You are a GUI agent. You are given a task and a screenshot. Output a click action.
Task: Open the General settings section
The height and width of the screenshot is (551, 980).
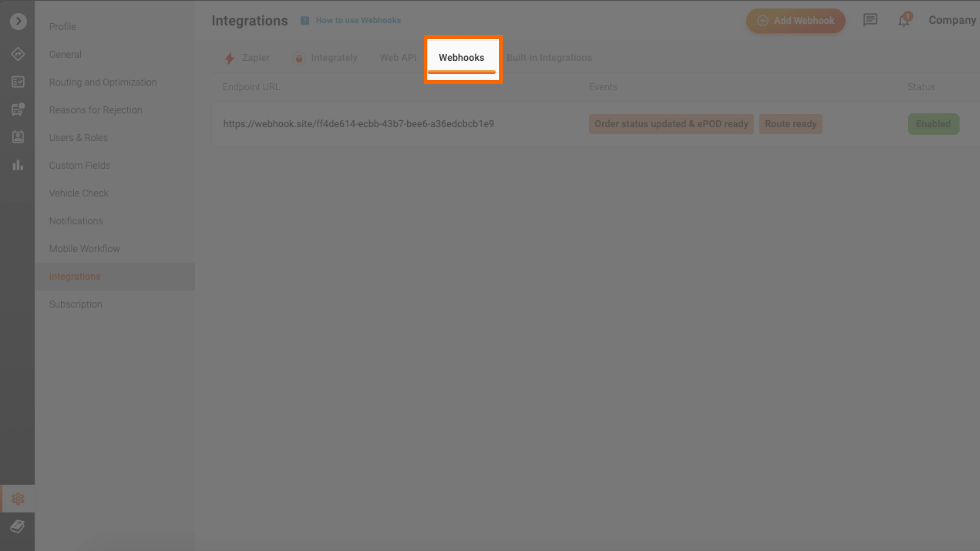(x=65, y=54)
